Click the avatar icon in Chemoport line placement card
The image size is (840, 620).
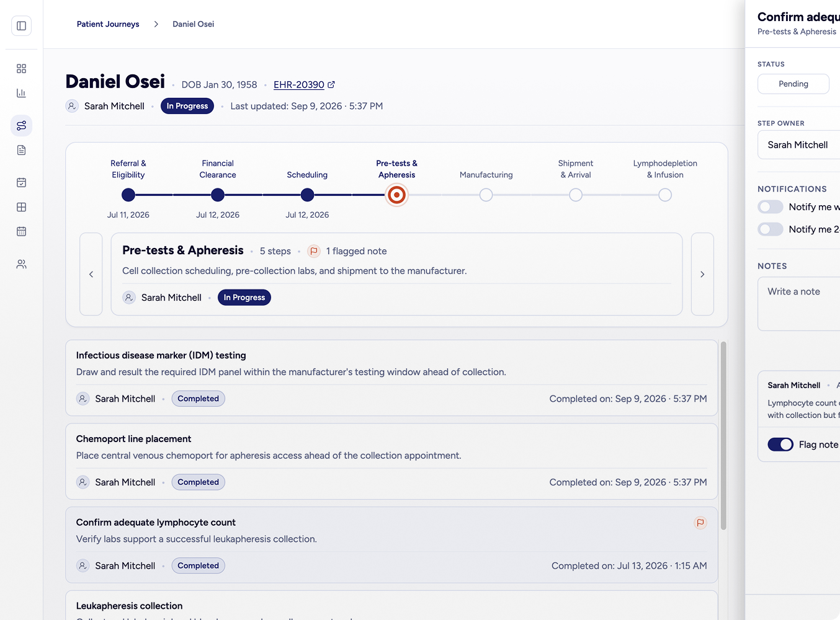[83, 482]
